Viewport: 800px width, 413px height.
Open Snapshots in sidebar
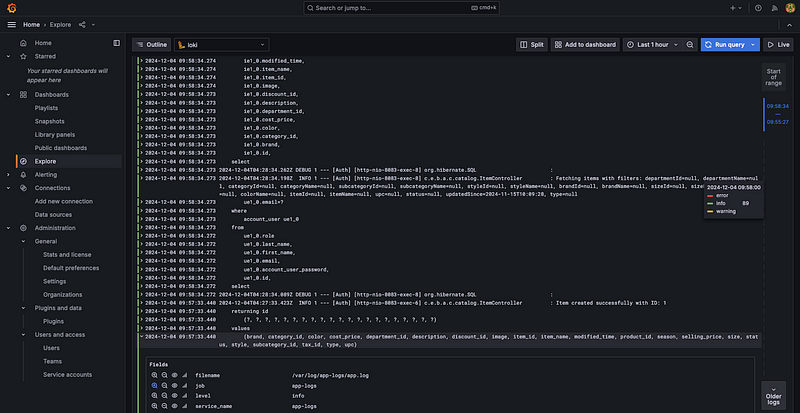[x=49, y=121]
